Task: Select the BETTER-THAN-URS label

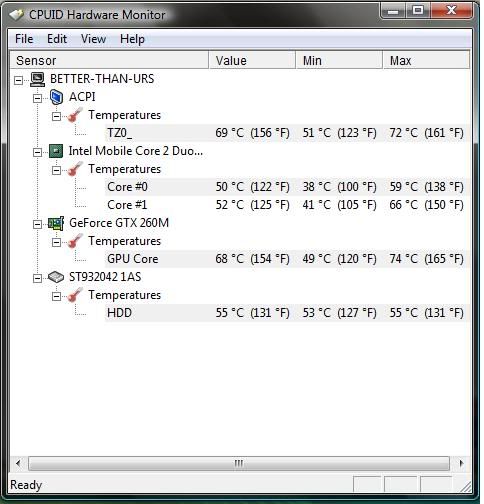Action: pos(102,79)
